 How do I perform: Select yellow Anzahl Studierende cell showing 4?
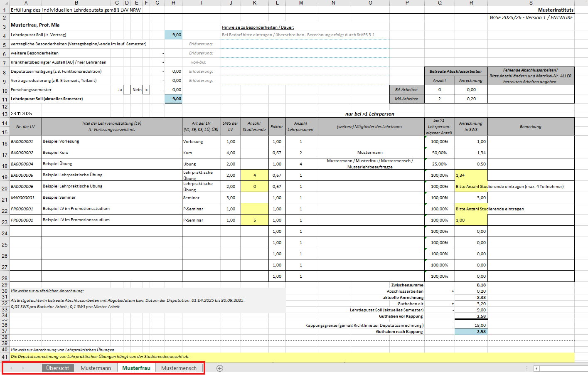[254, 175]
